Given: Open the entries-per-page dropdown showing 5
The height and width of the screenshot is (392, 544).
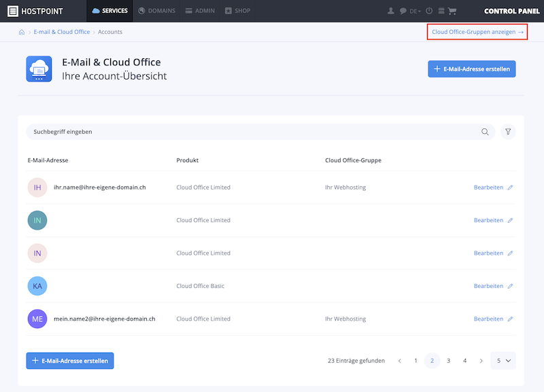Looking at the screenshot, I should coord(503,361).
